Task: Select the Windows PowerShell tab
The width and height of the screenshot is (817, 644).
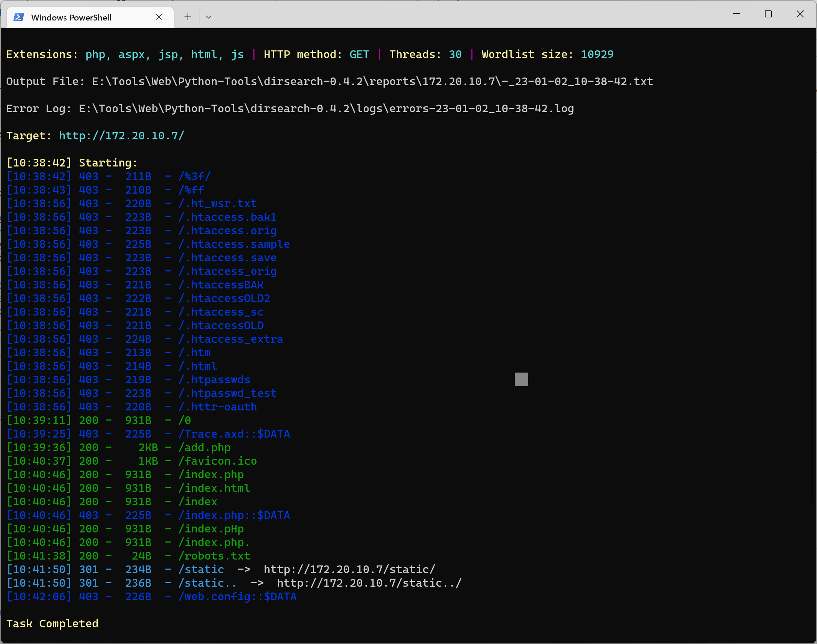Action: pos(71,17)
